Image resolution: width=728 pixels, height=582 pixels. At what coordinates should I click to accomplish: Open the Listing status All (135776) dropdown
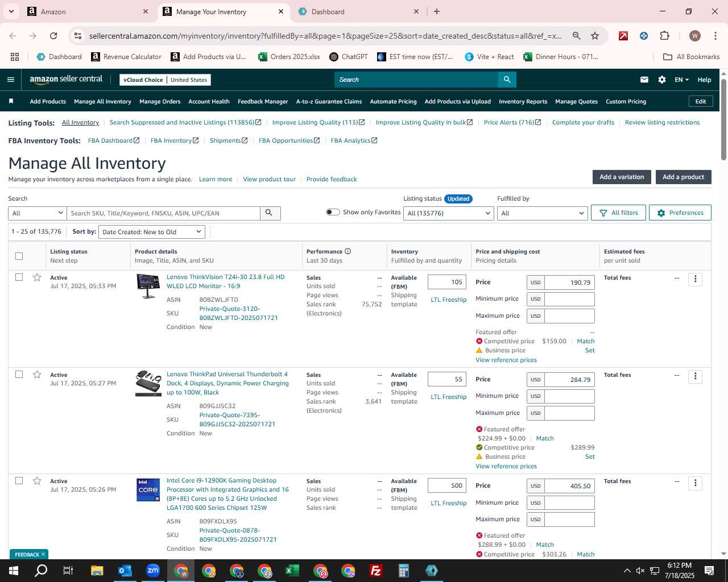(x=449, y=213)
